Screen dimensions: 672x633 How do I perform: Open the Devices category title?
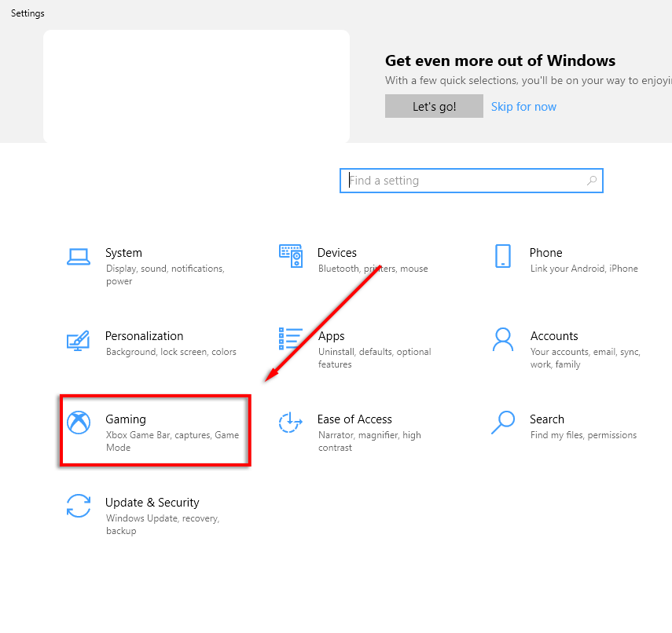pos(337,253)
